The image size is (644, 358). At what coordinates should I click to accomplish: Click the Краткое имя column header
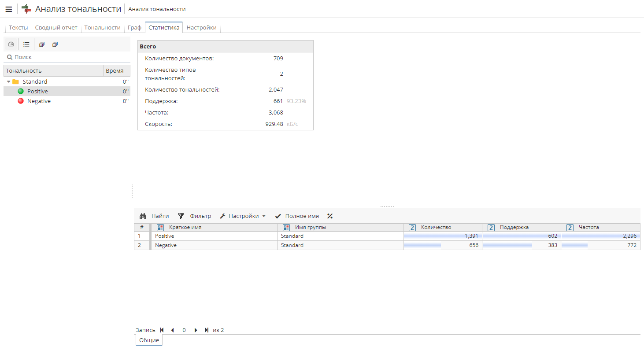click(215, 228)
